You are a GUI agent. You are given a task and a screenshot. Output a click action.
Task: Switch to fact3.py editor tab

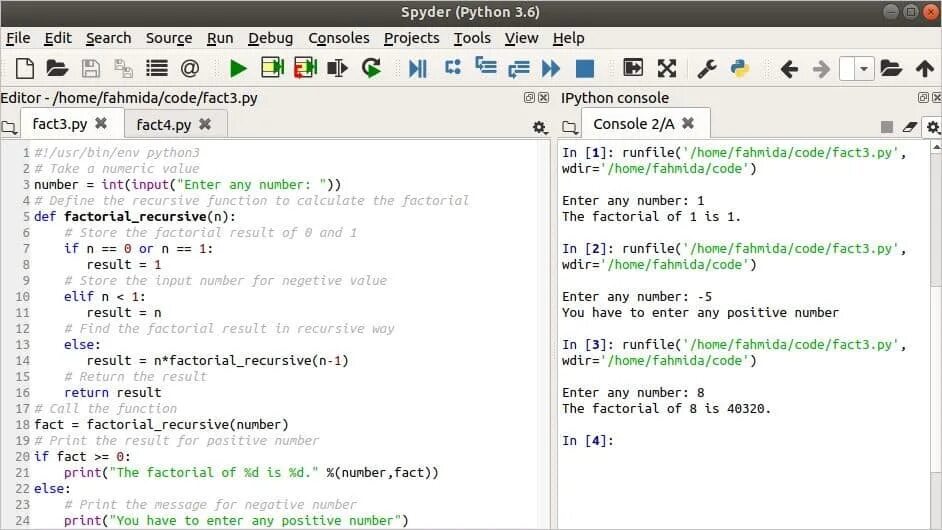[59, 124]
